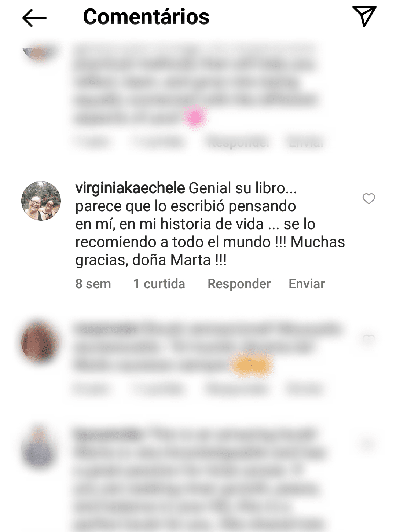Open the virginiakaechele username link
The height and width of the screenshot is (532, 396).
point(130,188)
